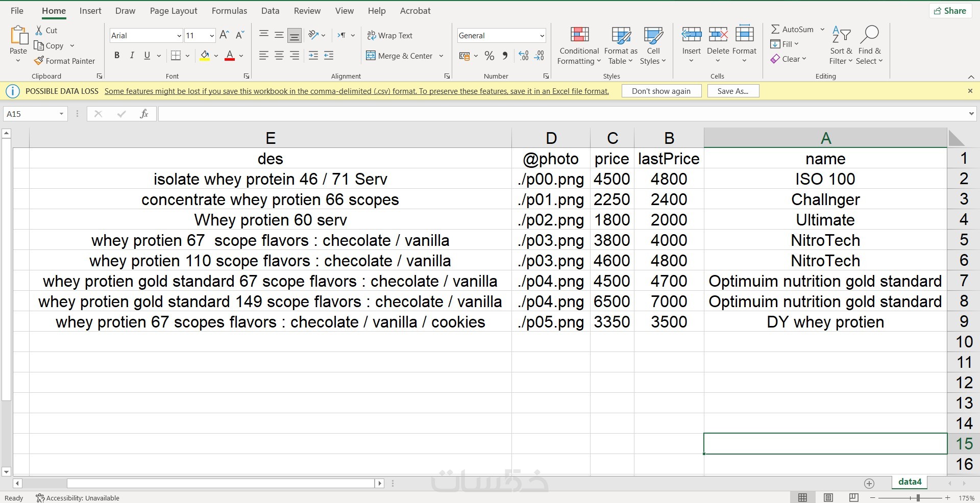Open the File tab
980x503 pixels.
tap(17, 11)
